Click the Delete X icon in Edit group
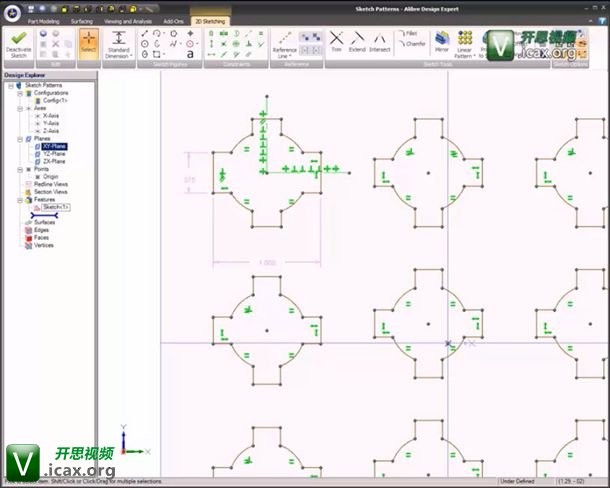Viewport: 610px width, 488px height. tap(56, 44)
